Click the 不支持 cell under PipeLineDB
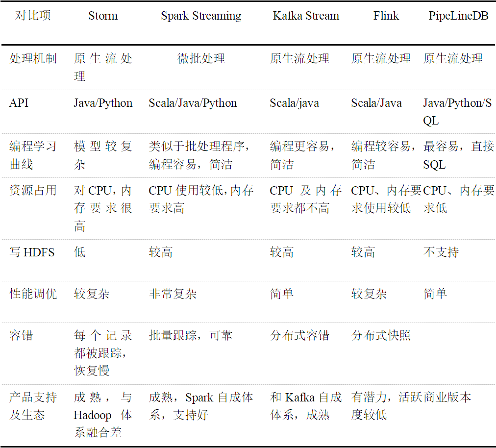The image size is (496, 448). pyautogui.click(x=441, y=252)
